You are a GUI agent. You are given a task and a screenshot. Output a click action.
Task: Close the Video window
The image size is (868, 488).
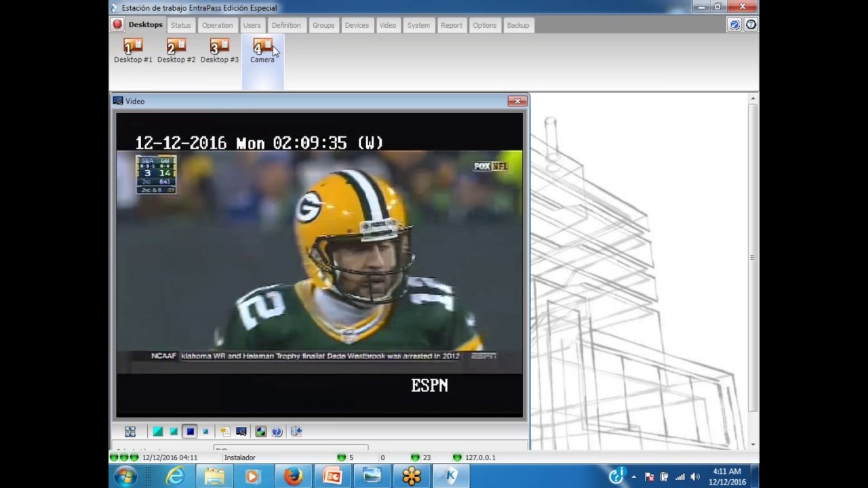click(517, 101)
